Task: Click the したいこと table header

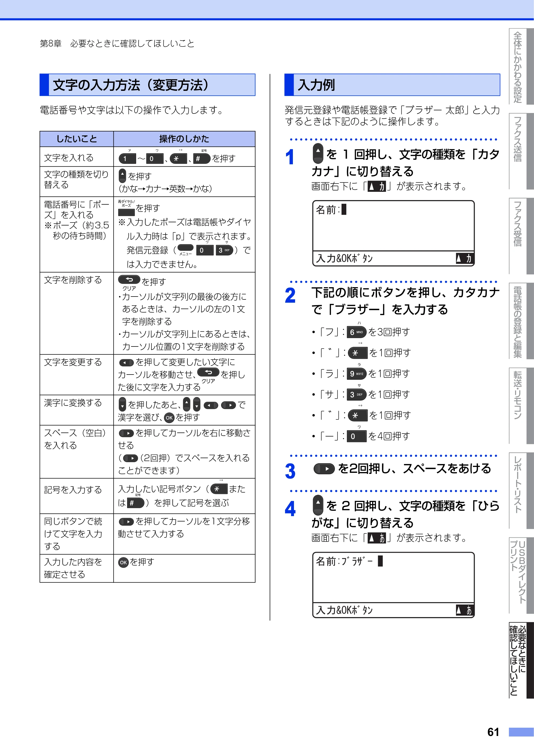Action: tap(77, 139)
